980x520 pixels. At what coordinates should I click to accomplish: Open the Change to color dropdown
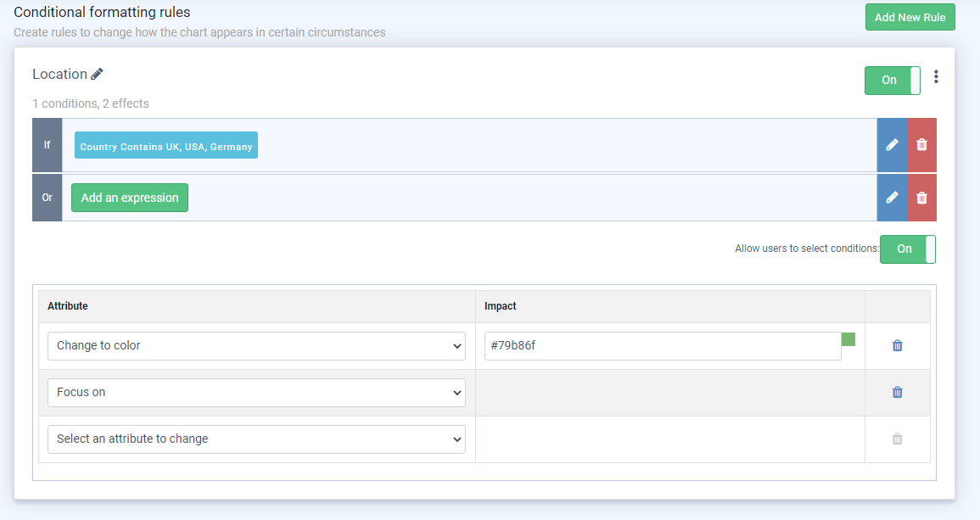coord(256,346)
